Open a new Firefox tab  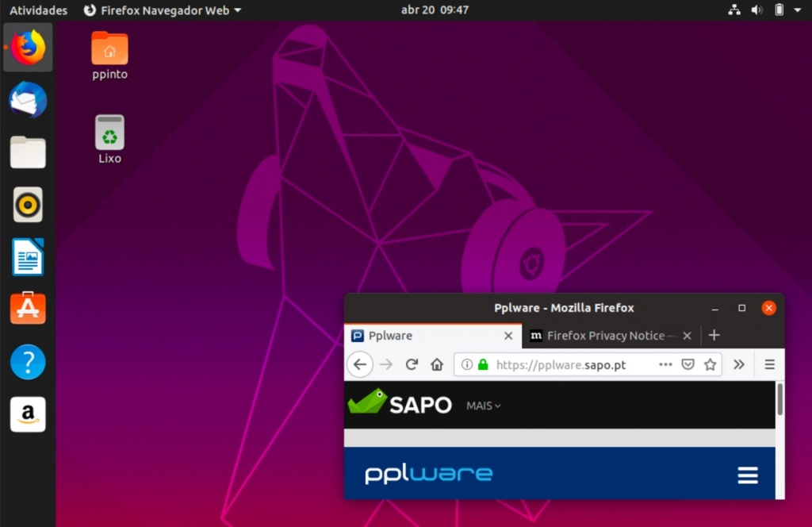714,335
